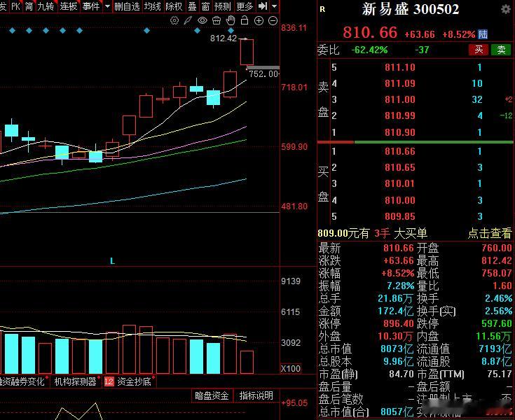This screenshot has width=515, height=420.
Task: Toggle 除权 price adjustment
Action: click(x=174, y=6)
